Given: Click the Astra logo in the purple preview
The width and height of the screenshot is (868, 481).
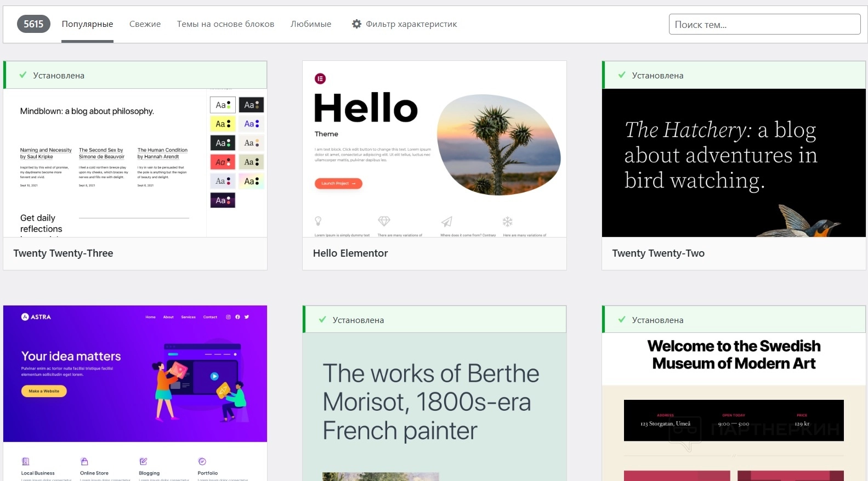Looking at the screenshot, I should pyautogui.click(x=36, y=317).
